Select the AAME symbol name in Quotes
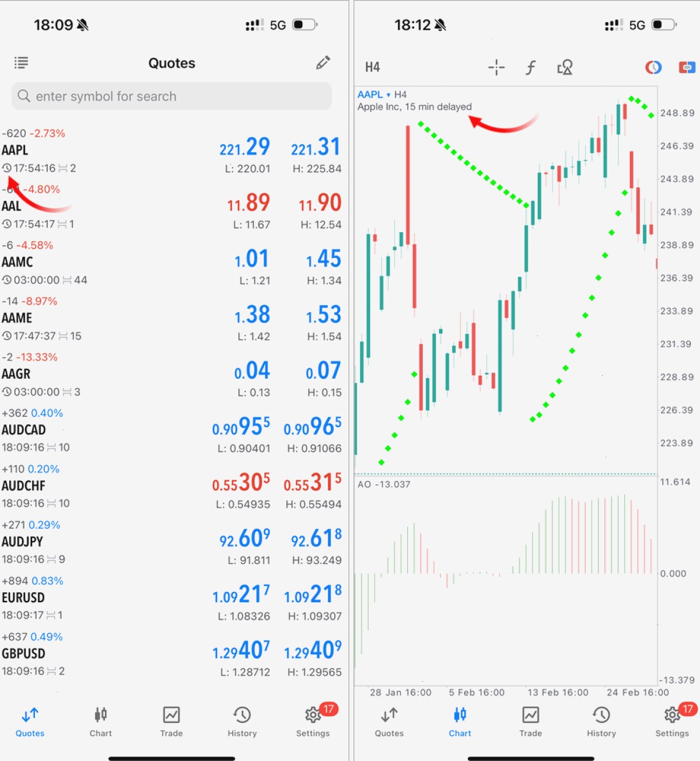Image resolution: width=700 pixels, height=761 pixels. pos(17,318)
